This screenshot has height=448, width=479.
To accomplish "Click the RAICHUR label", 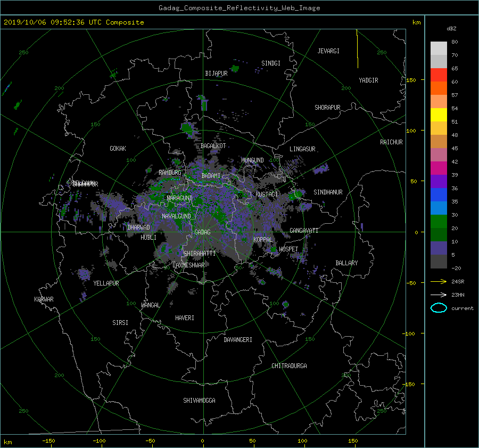I will click(x=391, y=142).
